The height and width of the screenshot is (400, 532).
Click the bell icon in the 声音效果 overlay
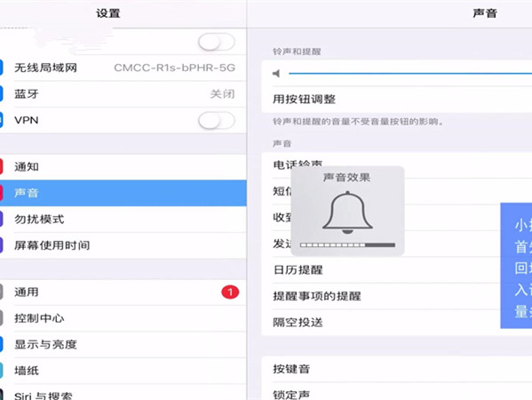(347, 212)
